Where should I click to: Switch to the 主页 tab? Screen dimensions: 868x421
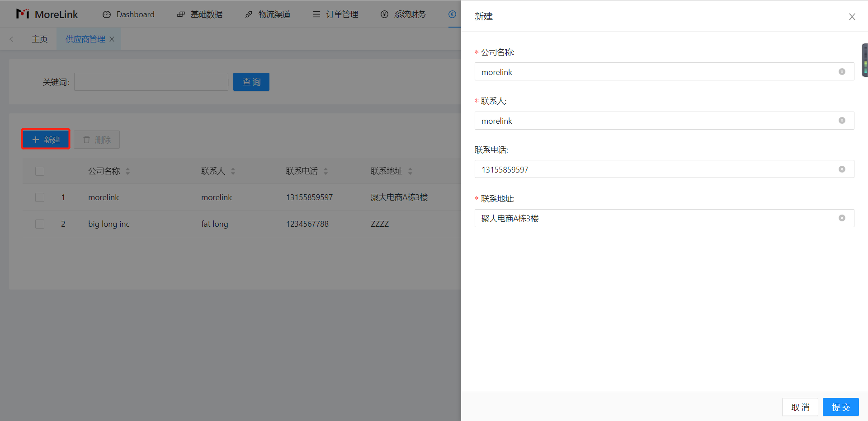40,39
